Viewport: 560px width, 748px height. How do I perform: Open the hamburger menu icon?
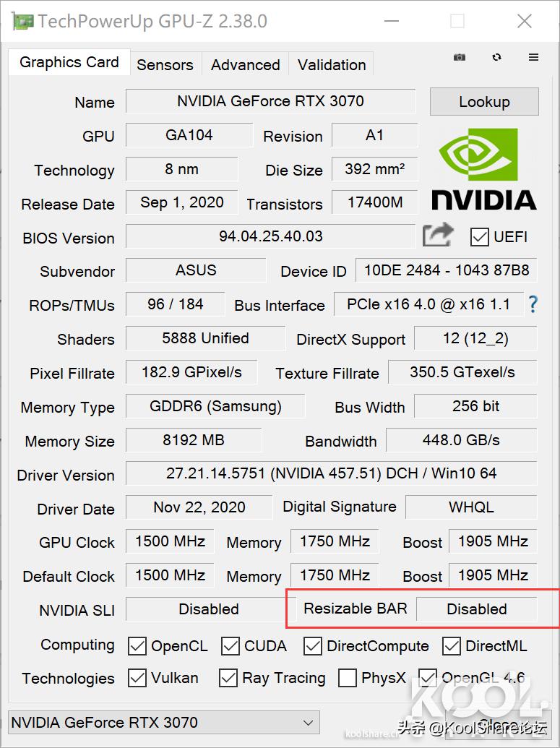pos(533,57)
